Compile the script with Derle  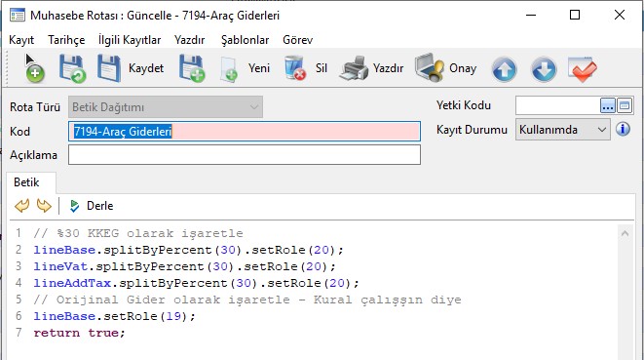click(92, 206)
